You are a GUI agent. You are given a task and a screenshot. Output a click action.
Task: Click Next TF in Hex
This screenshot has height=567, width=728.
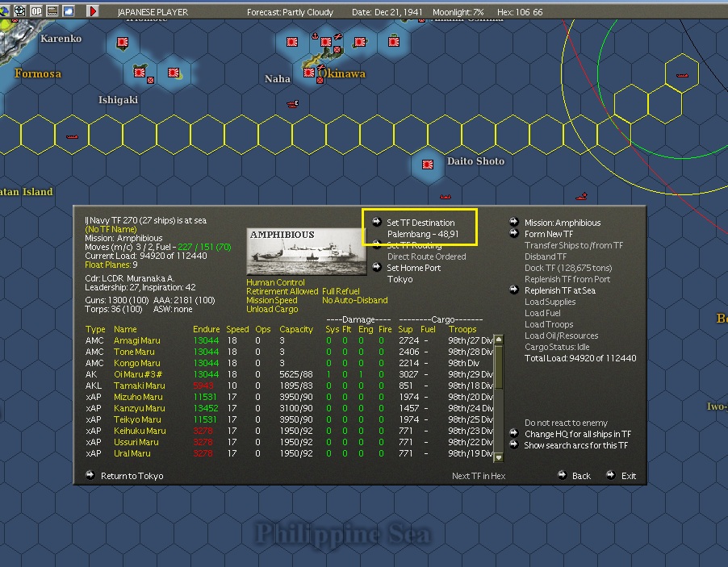pyautogui.click(x=479, y=476)
